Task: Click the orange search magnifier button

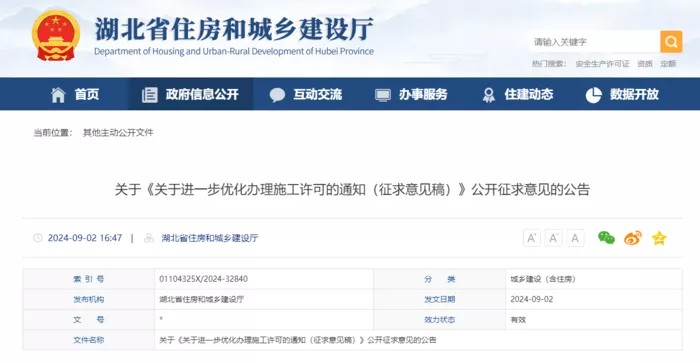Action: pyautogui.click(x=671, y=42)
